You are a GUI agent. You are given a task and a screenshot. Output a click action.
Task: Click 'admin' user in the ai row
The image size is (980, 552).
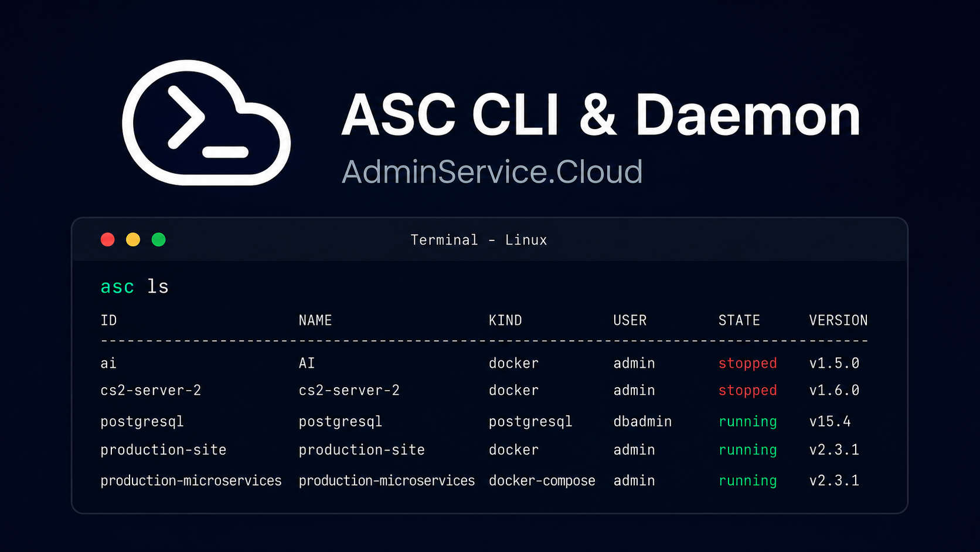[x=634, y=363]
